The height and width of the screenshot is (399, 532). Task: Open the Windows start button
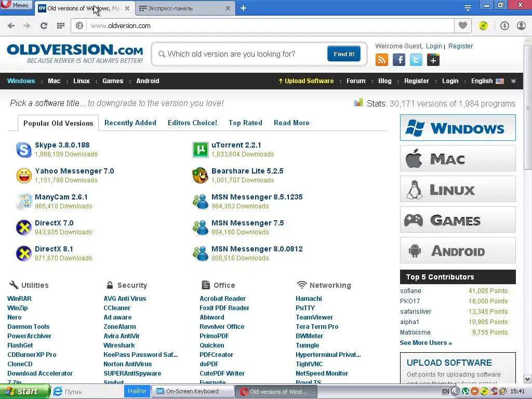point(24,392)
